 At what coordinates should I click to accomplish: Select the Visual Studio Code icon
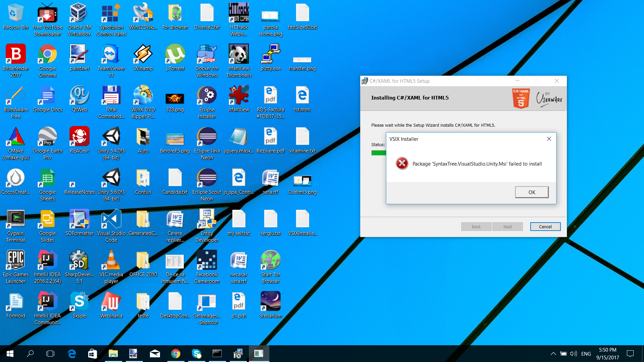click(x=111, y=226)
